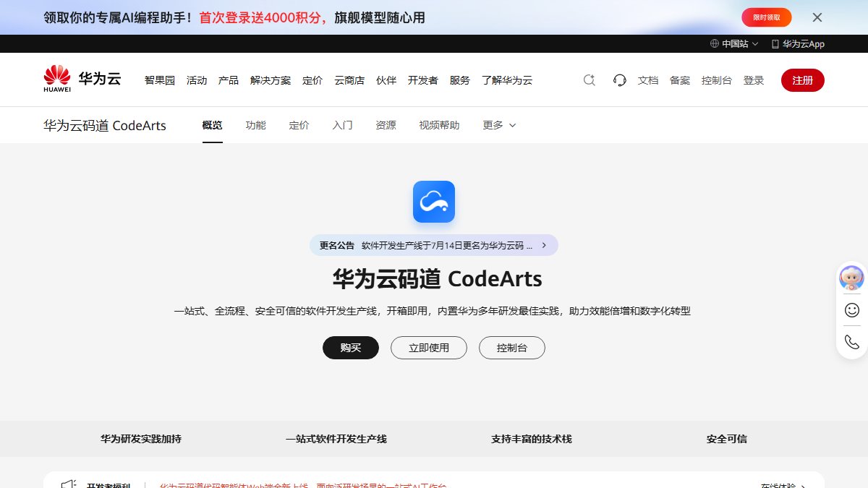Image resolution: width=868 pixels, height=488 pixels.
Task: Click the blue CodeArts cloud product icon
Action: point(434,202)
